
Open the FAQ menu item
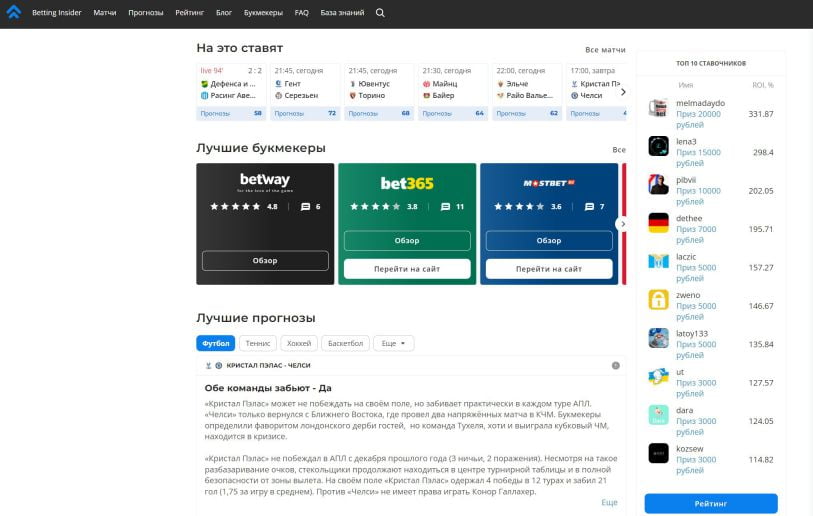(x=301, y=12)
